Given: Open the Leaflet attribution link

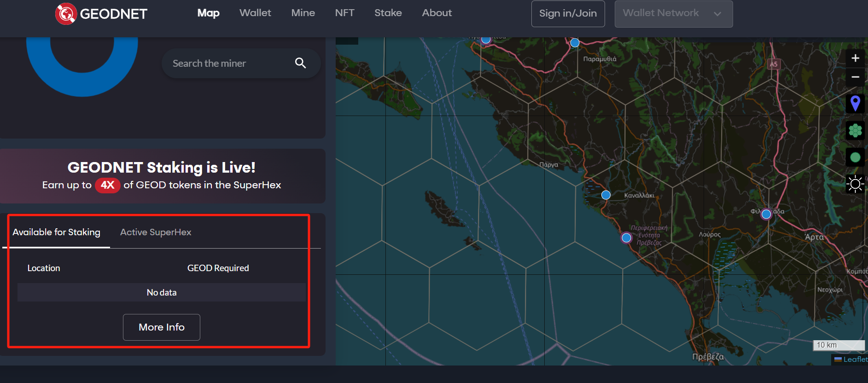Looking at the screenshot, I should point(855,360).
